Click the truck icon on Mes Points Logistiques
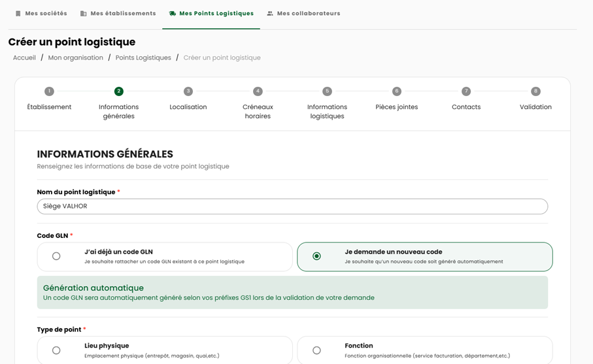The image size is (593, 364). [173, 14]
